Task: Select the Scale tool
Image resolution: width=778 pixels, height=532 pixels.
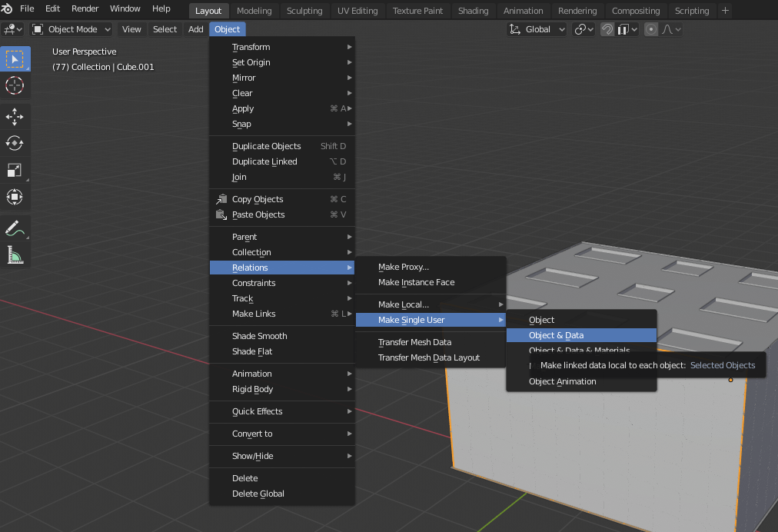Action: [15, 170]
